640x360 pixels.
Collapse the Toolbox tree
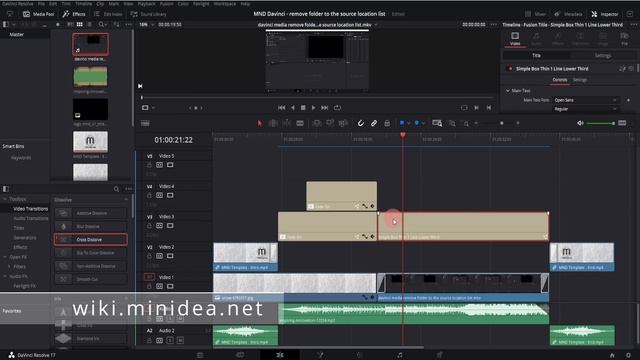click(5, 199)
